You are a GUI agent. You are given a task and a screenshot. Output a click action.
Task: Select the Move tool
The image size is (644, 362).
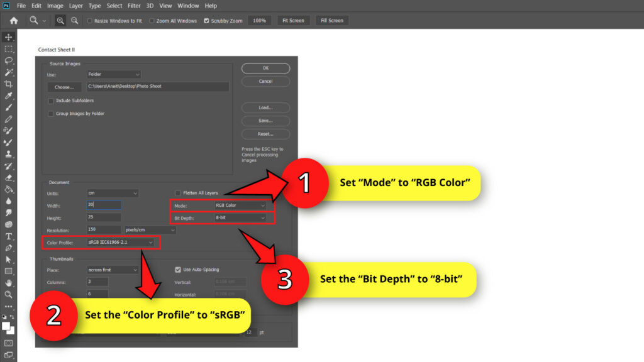[x=9, y=37]
